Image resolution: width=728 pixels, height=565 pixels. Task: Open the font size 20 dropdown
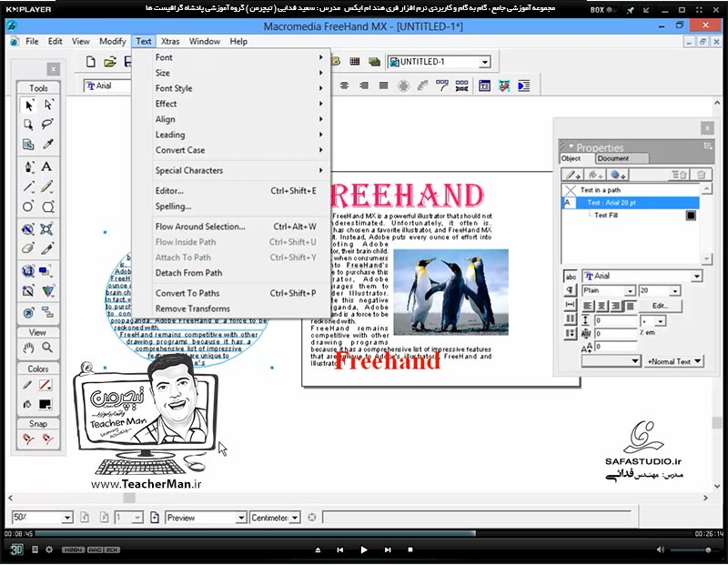click(x=675, y=291)
